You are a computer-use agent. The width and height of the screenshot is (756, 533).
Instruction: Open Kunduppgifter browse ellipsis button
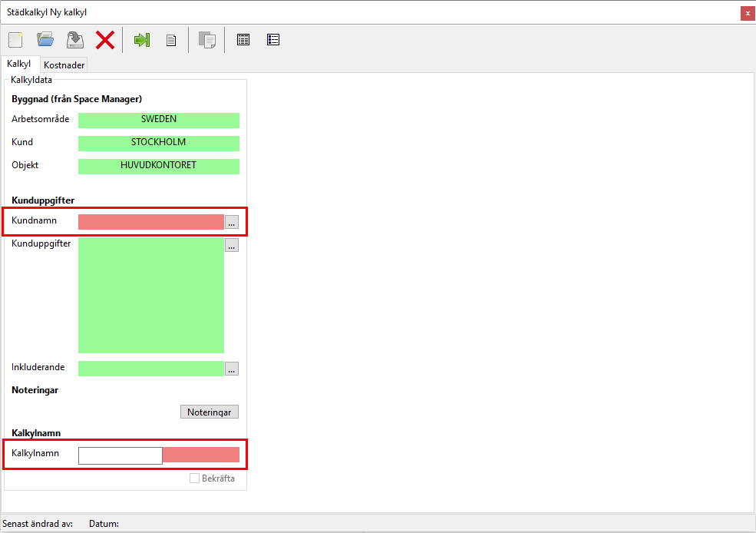pyautogui.click(x=232, y=245)
